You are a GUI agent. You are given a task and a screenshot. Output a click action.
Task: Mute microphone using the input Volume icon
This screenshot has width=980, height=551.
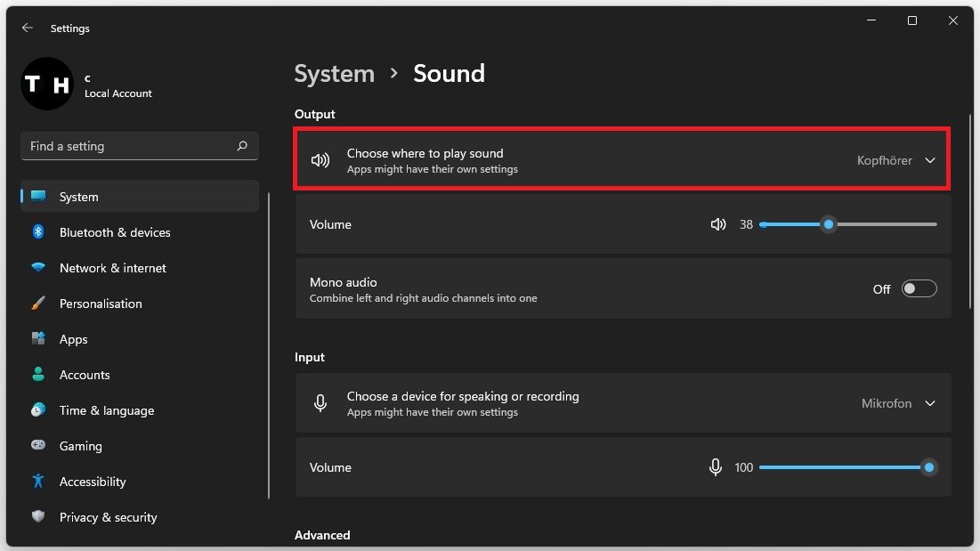pyautogui.click(x=715, y=467)
